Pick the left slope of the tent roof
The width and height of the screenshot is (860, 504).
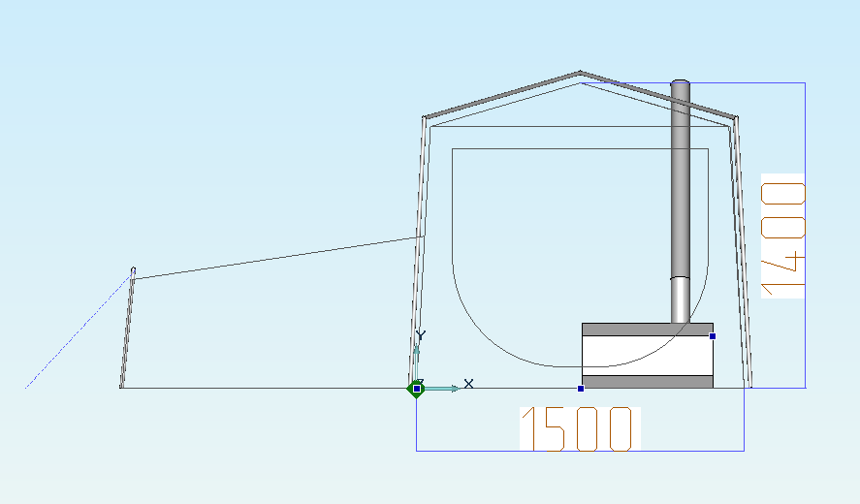tap(500, 95)
